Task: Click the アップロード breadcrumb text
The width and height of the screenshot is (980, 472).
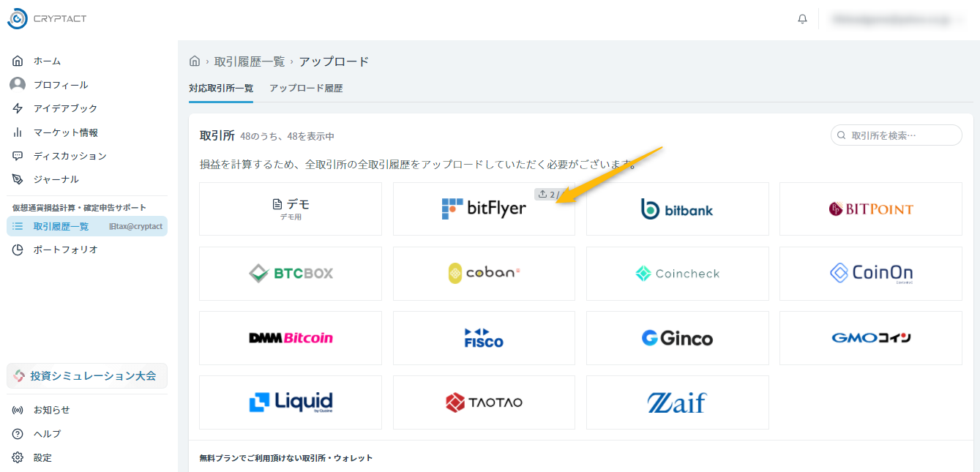Action: point(334,61)
